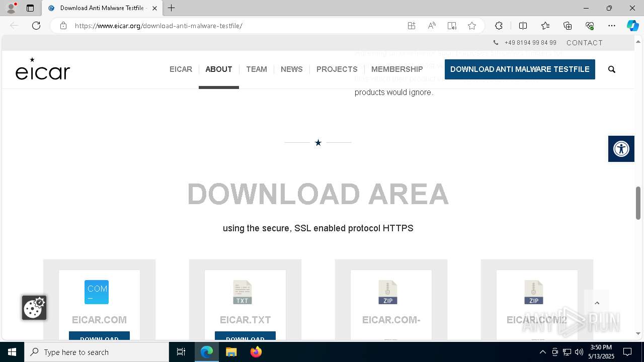Click the EICAR.TXT file icon
This screenshot has height=362, width=644.
coord(243,292)
